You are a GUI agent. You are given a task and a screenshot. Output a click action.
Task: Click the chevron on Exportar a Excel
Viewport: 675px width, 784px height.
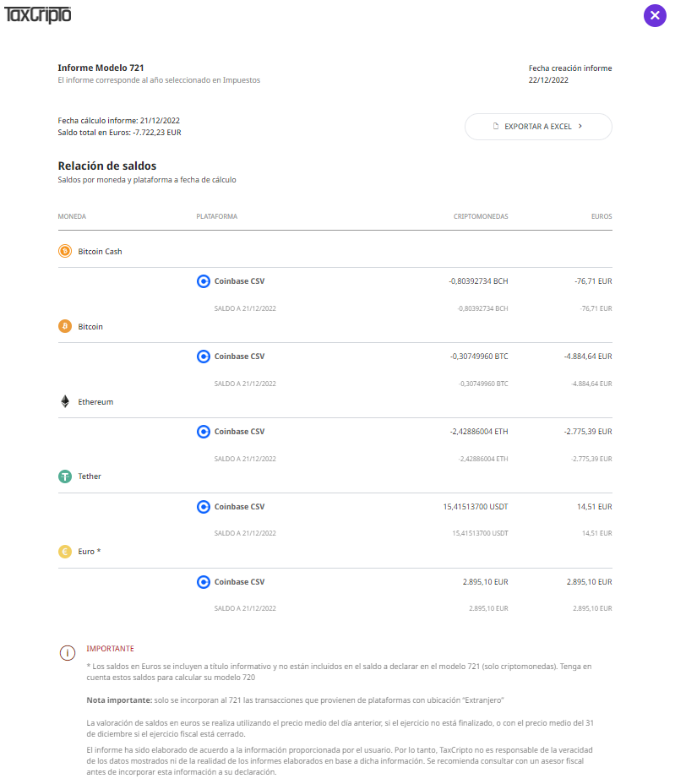[x=580, y=126]
